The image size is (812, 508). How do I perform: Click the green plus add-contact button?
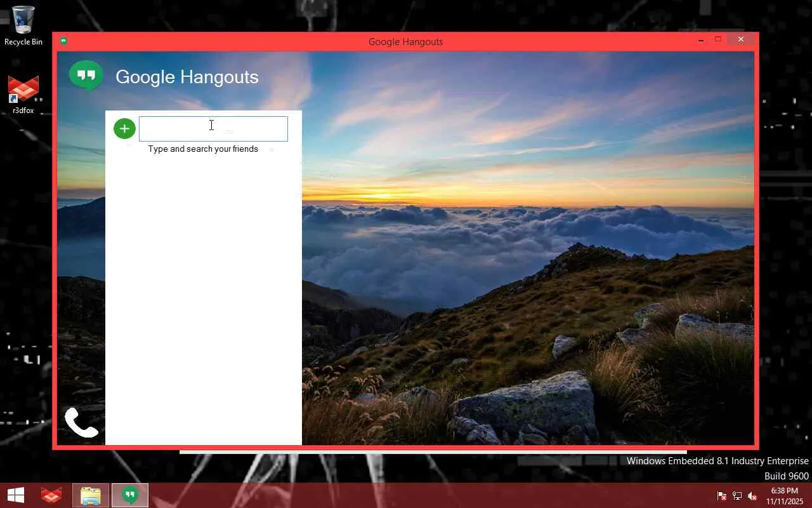point(124,128)
